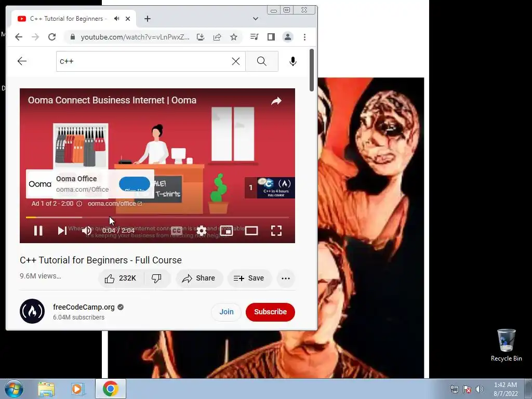
Task: Join the freeCodeCamp.org channel
Action: point(227,312)
